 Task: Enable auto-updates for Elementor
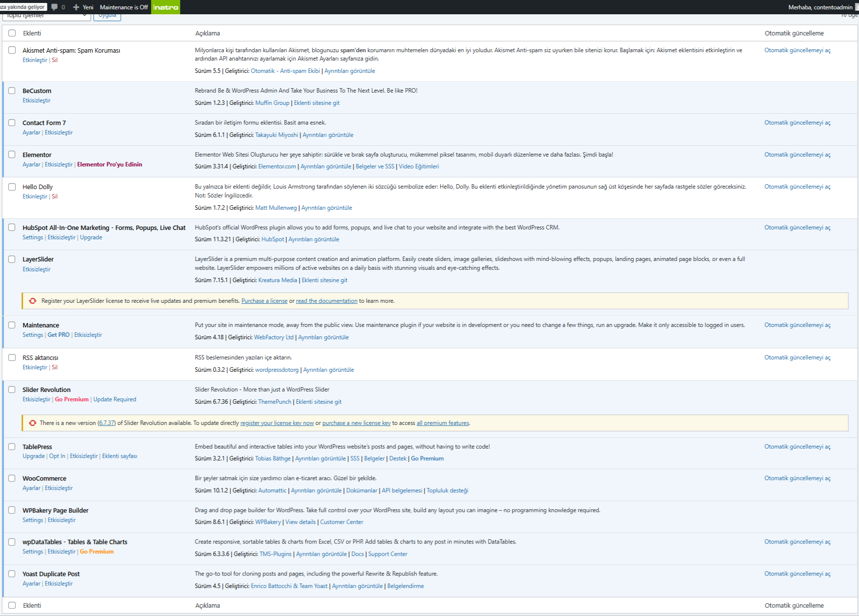797,155
